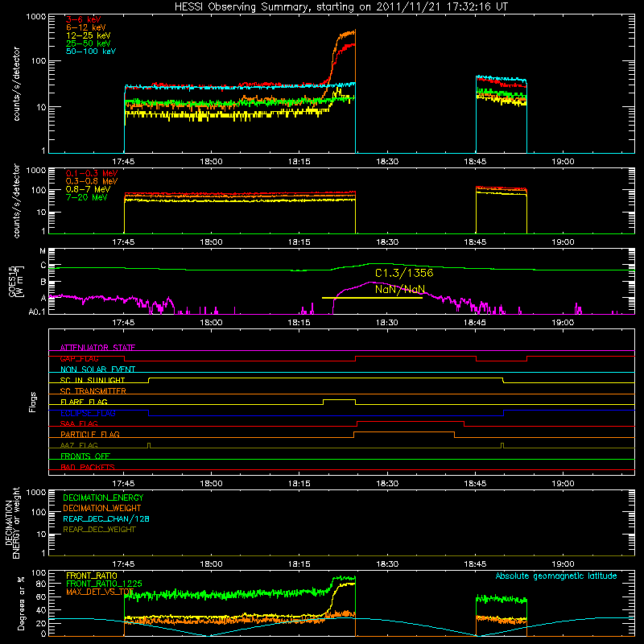Click the yellow 12-25 keV legend label
Viewport: 644px width, 644px height.
88,35
